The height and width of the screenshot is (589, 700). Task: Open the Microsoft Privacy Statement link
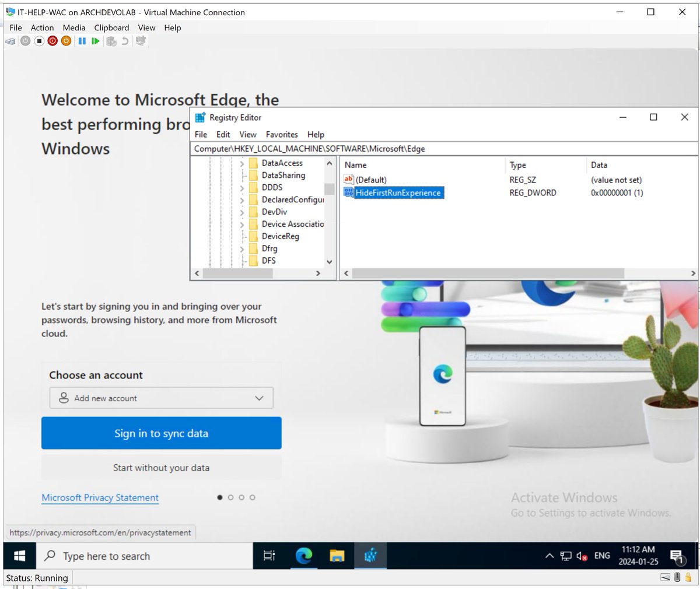tap(100, 497)
